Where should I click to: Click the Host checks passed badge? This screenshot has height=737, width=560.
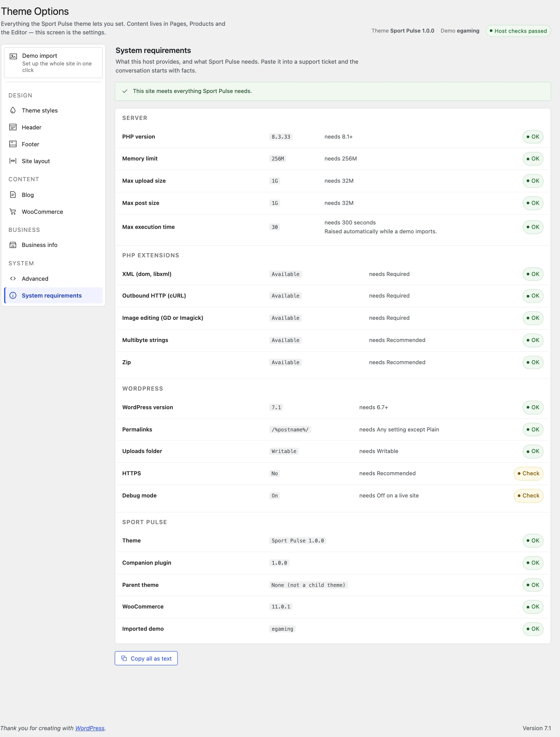[518, 31]
